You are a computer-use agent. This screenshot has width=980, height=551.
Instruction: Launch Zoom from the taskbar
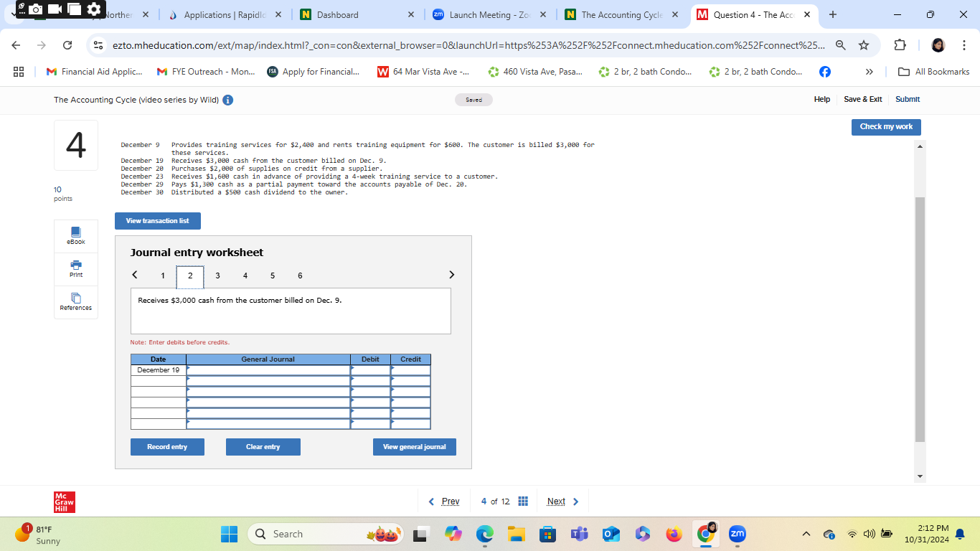(736, 534)
